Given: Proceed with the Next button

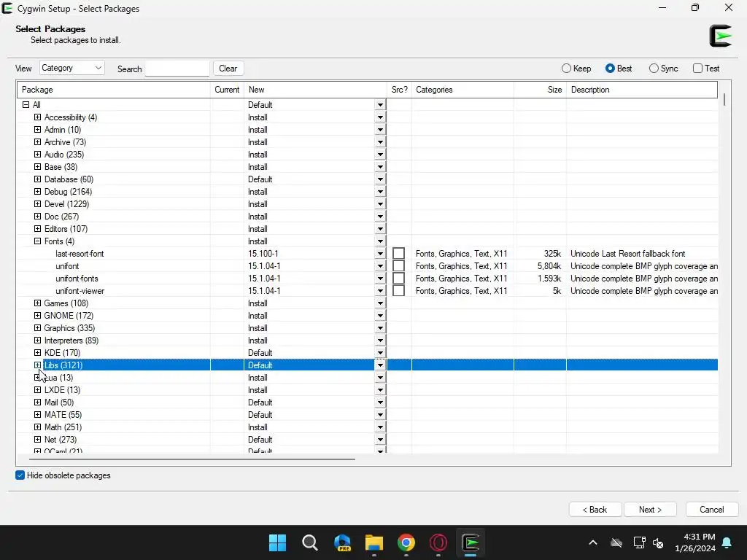Looking at the screenshot, I should pyautogui.click(x=650, y=510).
